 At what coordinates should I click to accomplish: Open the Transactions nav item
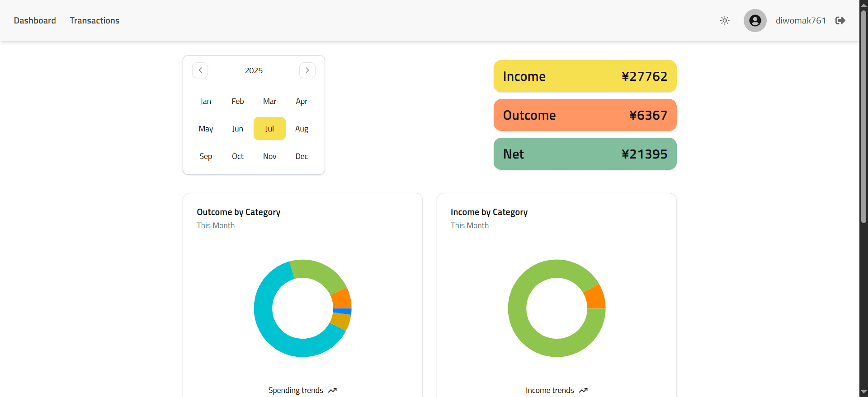pos(94,21)
